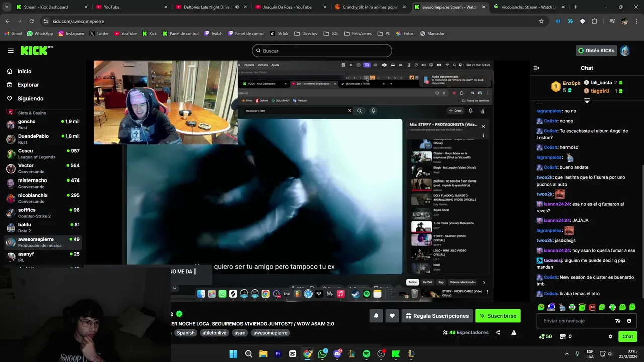Open emoji picker in chat input
Image resolution: width=644 pixels, height=362 pixels.
629,321
